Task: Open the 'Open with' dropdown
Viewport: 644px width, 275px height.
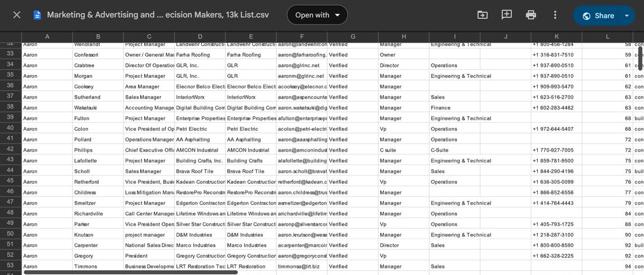Action: click(317, 15)
